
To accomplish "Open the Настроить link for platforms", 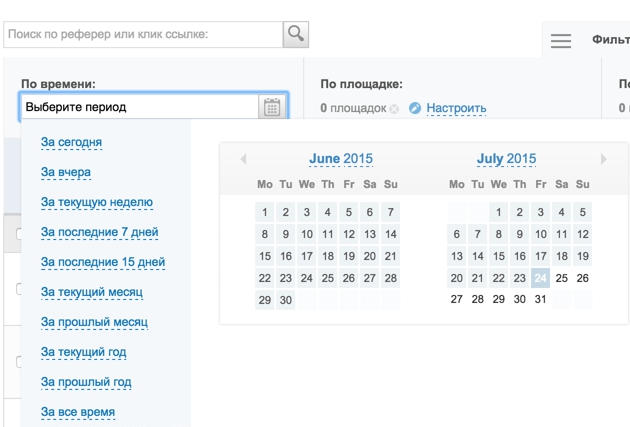I will pyautogui.click(x=456, y=108).
